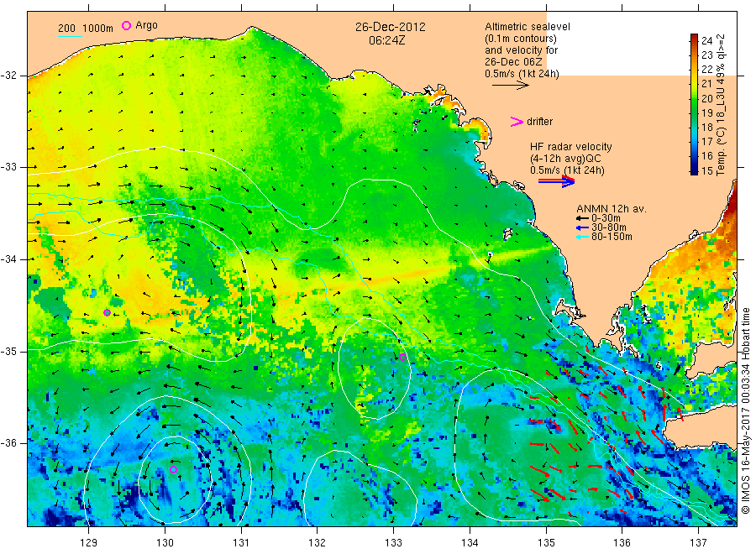This screenshot has width=756, height=554.
Task: Click the '30-80m' depth label
Action: [x=609, y=227]
